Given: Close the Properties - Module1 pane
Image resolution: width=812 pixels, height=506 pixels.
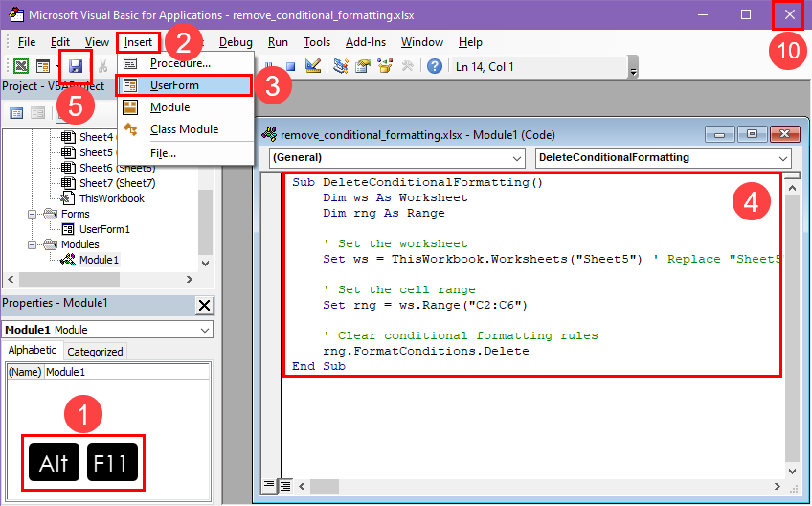Looking at the screenshot, I should pyautogui.click(x=205, y=306).
